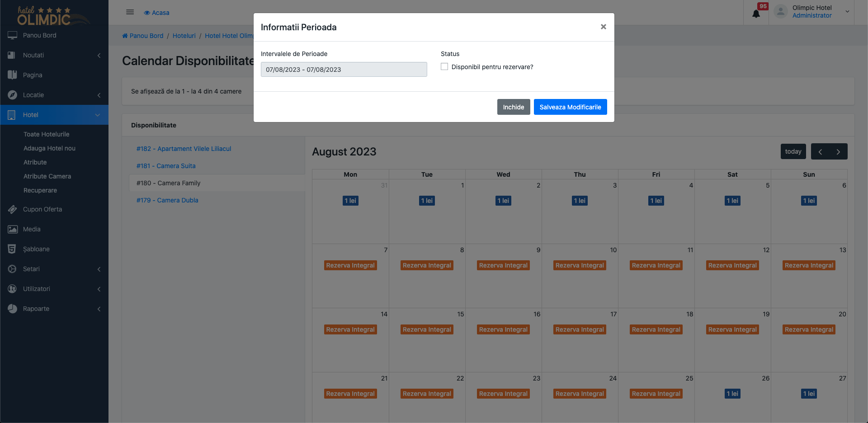Click Rezerva Integral on August 7
868x423 pixels.
(350, 265)
